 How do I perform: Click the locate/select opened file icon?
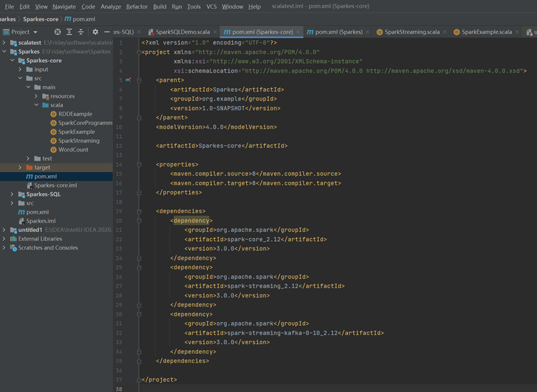pyautogui.click(x=58, y=32)
